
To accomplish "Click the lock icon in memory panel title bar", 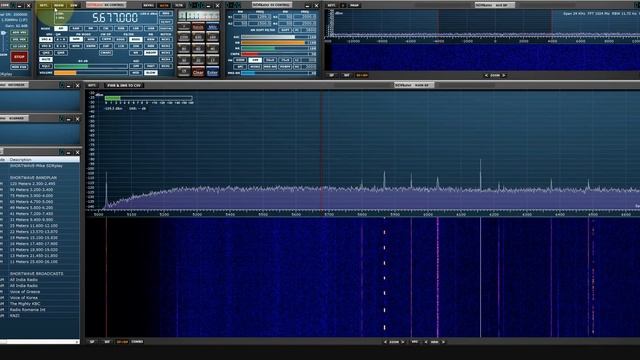I will (x=62, y=152).
